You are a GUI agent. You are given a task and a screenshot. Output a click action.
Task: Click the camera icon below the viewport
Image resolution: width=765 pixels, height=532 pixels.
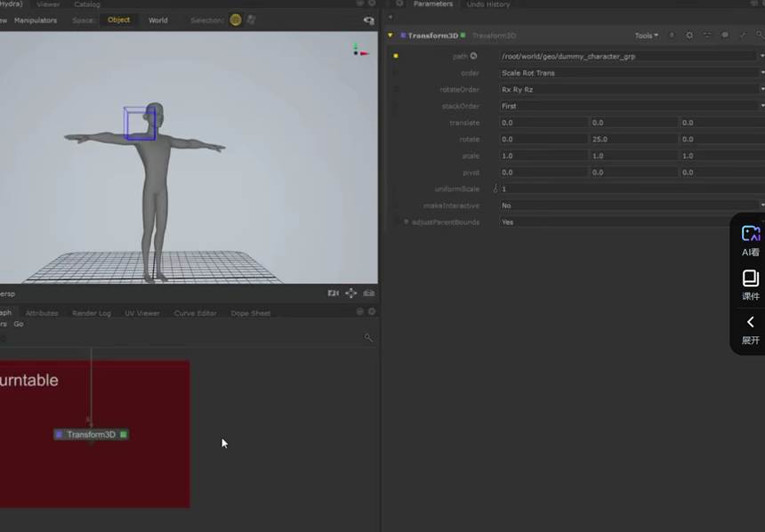(x=333, y=294)
